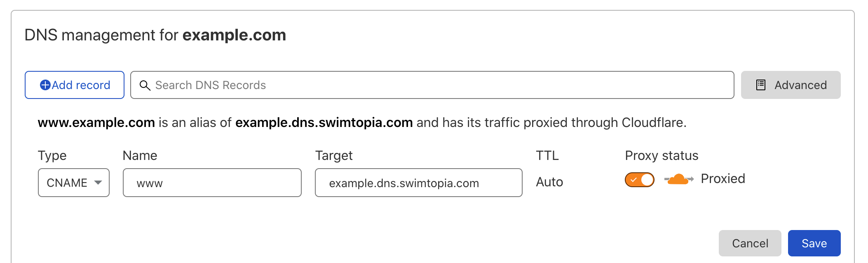Click bold example.dns.swimtopia.com alias text in description

click(x=324, y=122)
